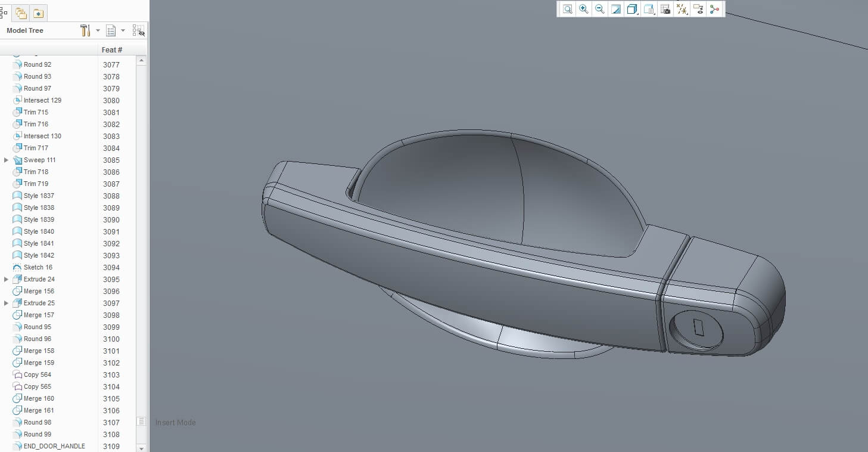This screenshot has width=868, height=452.
Task: Open the View Manager camera icon
Action: [665, 9]
